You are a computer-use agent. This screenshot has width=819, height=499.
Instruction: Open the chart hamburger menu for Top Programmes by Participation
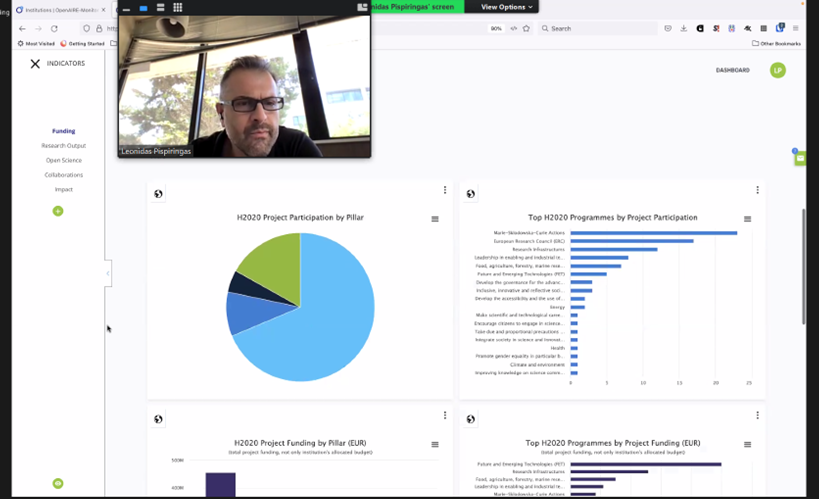[x=747, y=219]
